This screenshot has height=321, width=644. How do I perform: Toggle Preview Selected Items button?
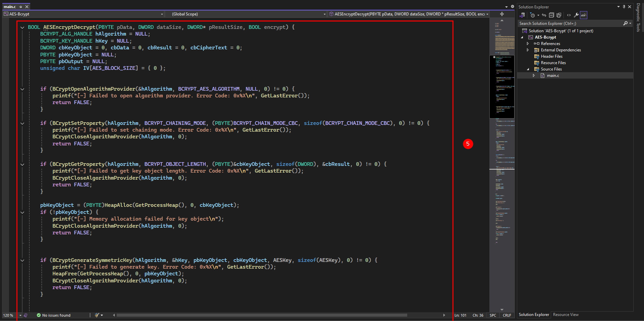[584, 15]
